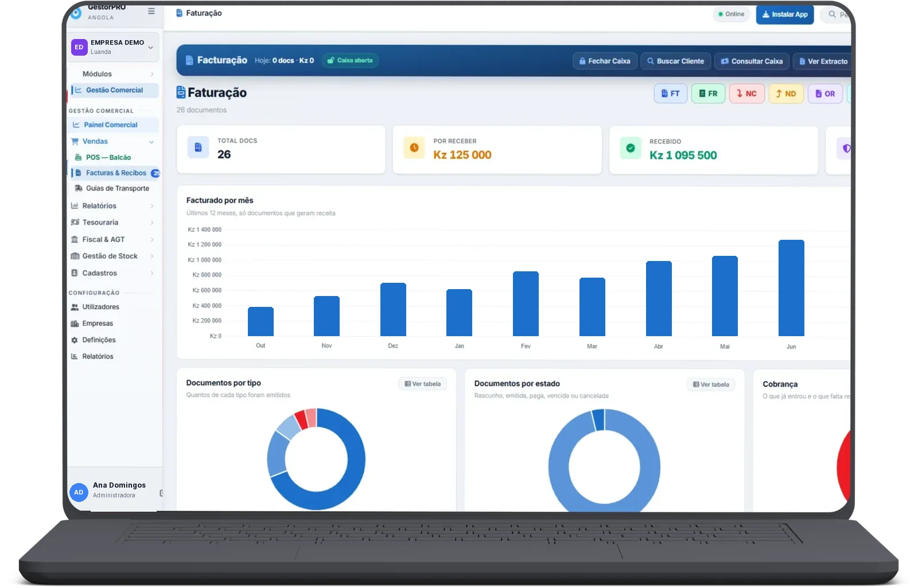Click the search magnifier icon at top right
Screen dimensions: 918x588
point(832,14)
